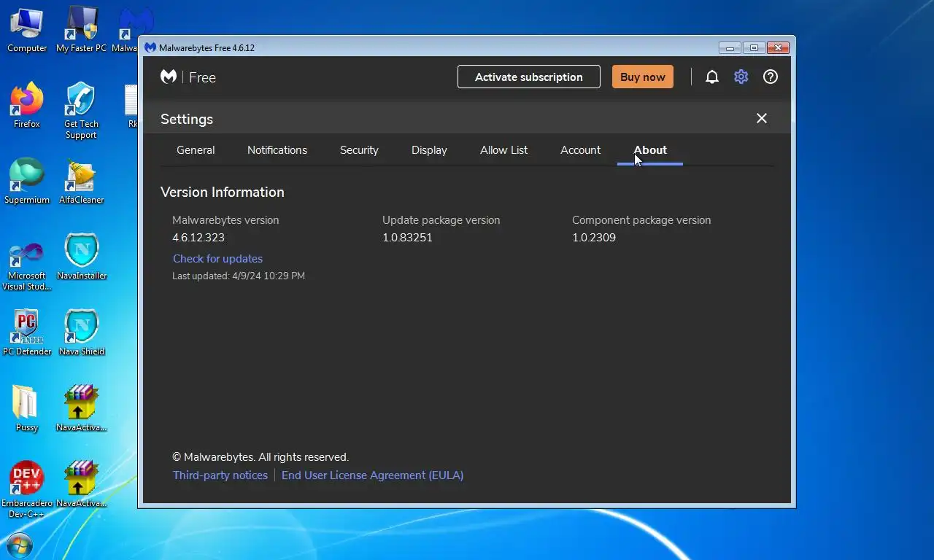Open the notifications bell icon
The height and width of the screenshot is (560, 934).
pyautogui.click(x=712, y=77)
